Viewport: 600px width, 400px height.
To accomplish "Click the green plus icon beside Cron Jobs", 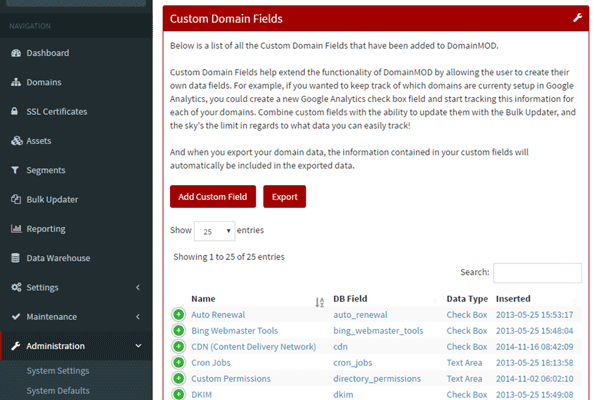I will click(x=178, y=363).
